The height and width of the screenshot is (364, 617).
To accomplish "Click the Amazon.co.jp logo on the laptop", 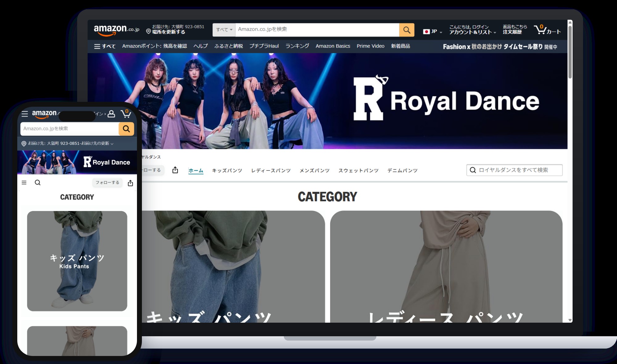I will 116,30.
